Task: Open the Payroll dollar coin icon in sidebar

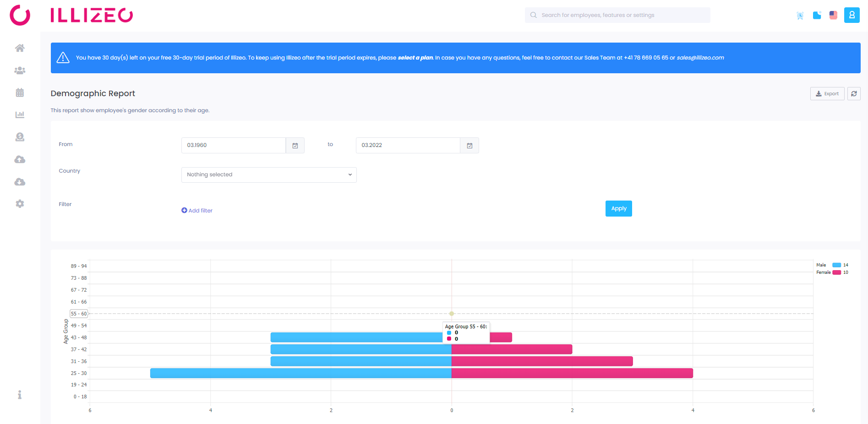Action: coord(20,137)
